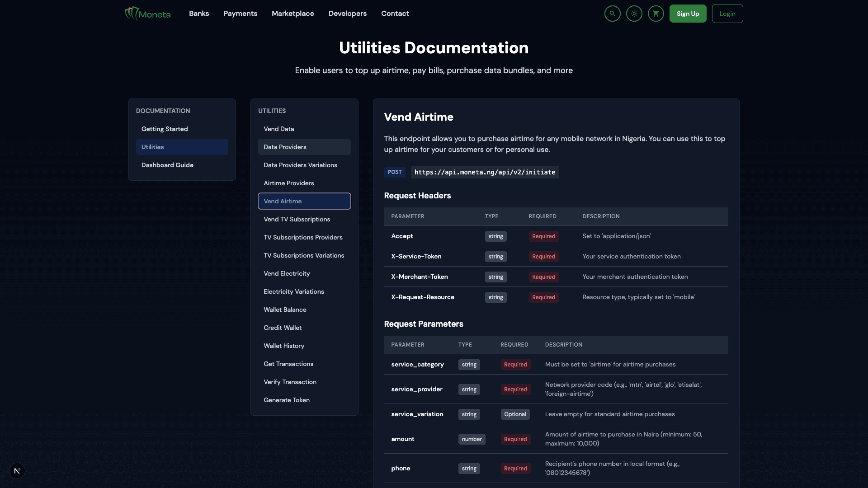This screenshot has width=868, height=488.
Task: Open the shopping cart icon
Action: (x=656, y=14)
